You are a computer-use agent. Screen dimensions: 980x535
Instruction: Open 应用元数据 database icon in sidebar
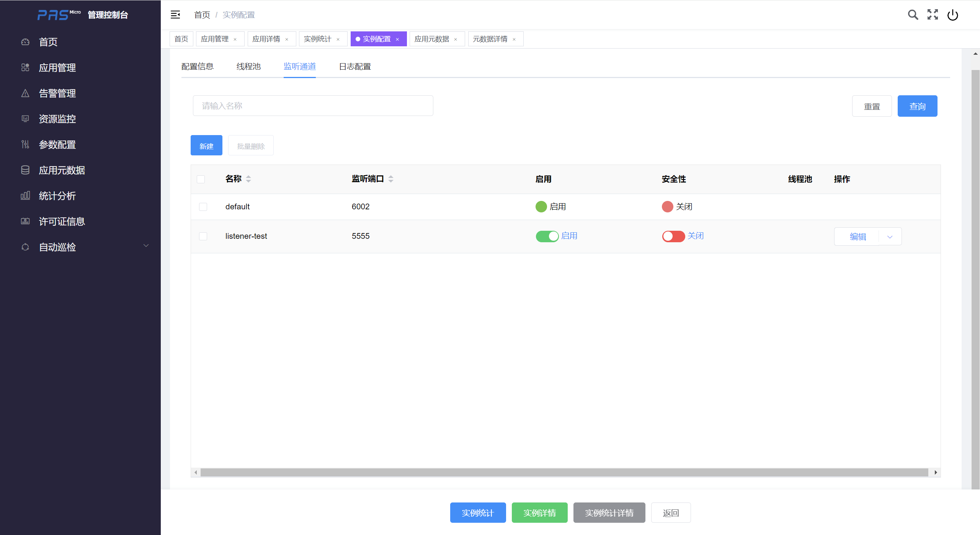[25, 170]
